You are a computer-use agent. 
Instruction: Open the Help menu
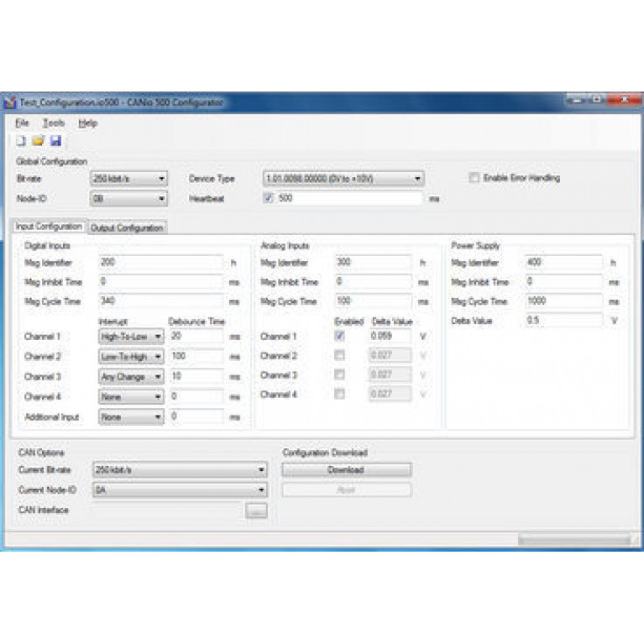(x=87, y=123)
